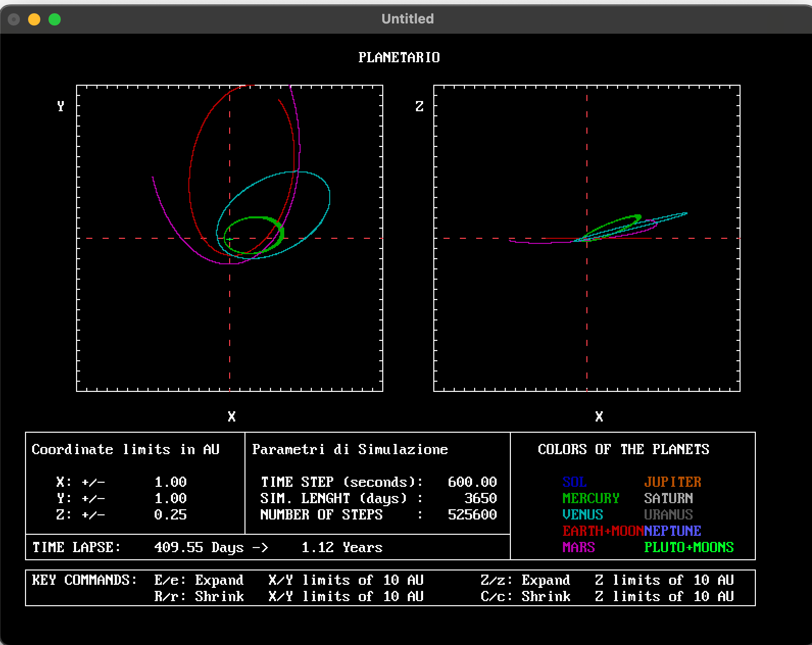Screen dimensions: 812x645
Task: Click the C/c Shrink key command text
Action: 525,597
